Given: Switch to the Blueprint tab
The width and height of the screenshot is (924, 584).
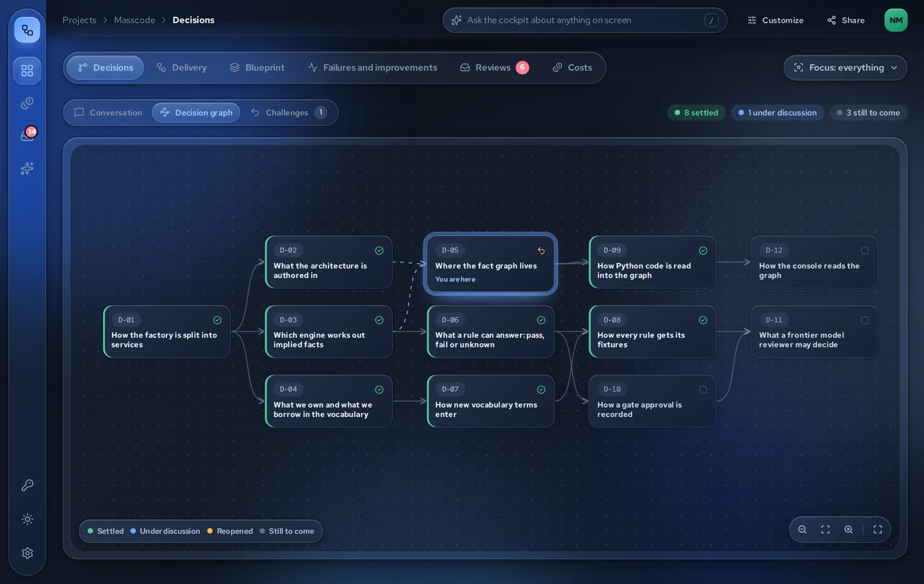Looking at the screenshot, I should coord(257,68).
